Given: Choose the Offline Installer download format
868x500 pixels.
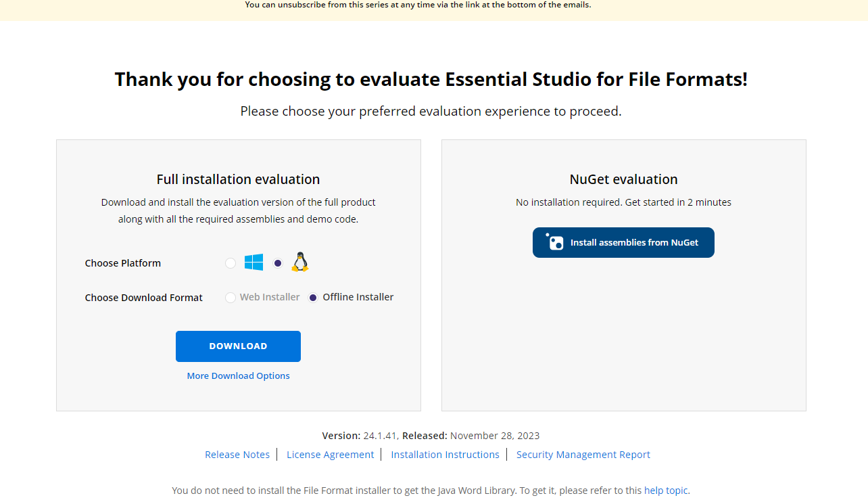Looking at the screenshot, I should tap(312, 297).
